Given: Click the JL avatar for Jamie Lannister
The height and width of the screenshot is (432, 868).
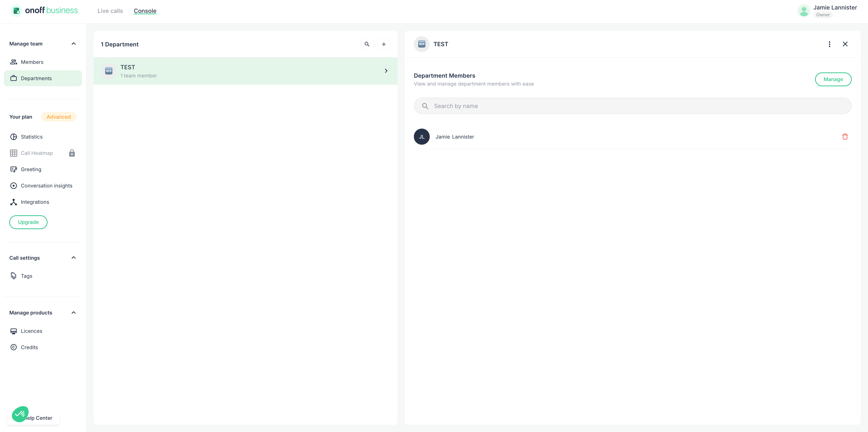Looking at the screenshot, I should pos(422,137).
